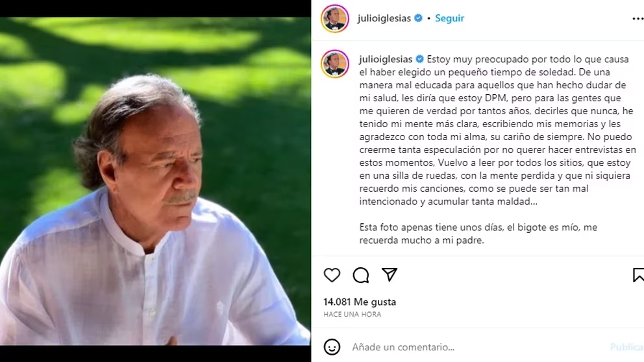644x362 pixels.
Task: Save the post with bookmark icon
Action: (638, 274)
